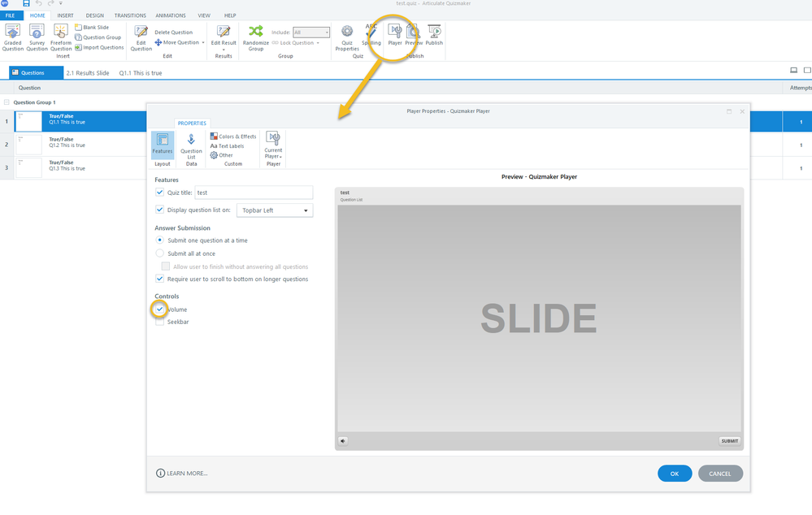Image resolution: width=812 pixels, height=515 pixels.
Task: Select Features layout button
Action: [x=162, y=145]
